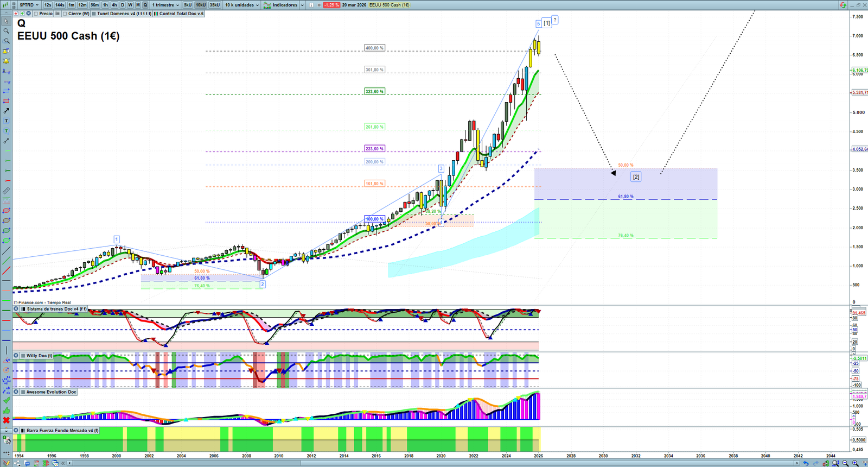Open Sistema de trenes Doc v4 panel settings
The image size is (868, 467).
pos(23,309)
